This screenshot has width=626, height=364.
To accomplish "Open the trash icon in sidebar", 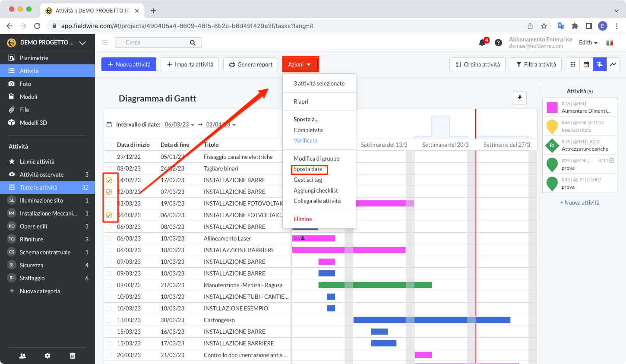I will (x=73, y=356).
